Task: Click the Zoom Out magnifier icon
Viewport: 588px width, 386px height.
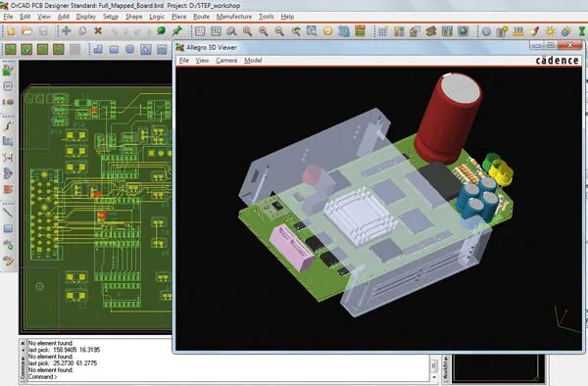Action: [x=279, y=31]
